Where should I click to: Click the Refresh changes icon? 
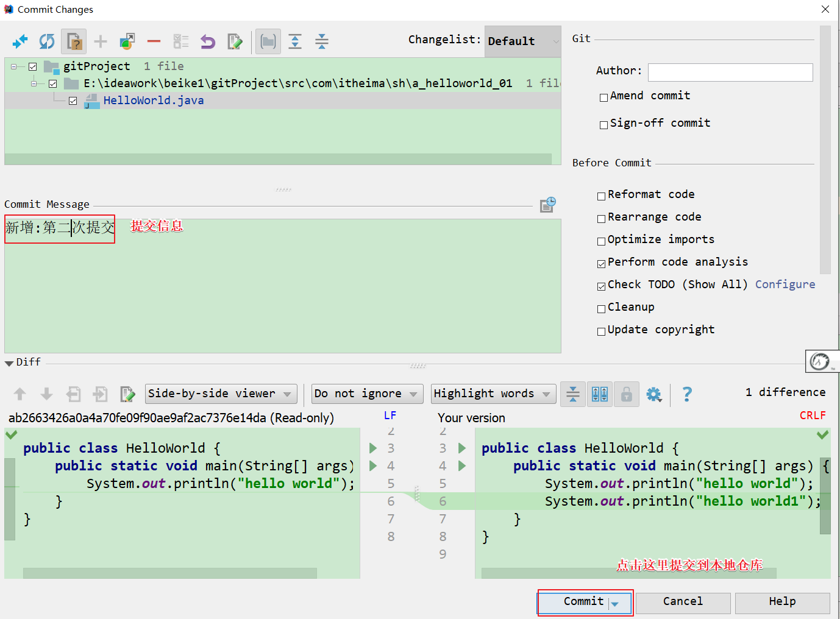(47, 41)
